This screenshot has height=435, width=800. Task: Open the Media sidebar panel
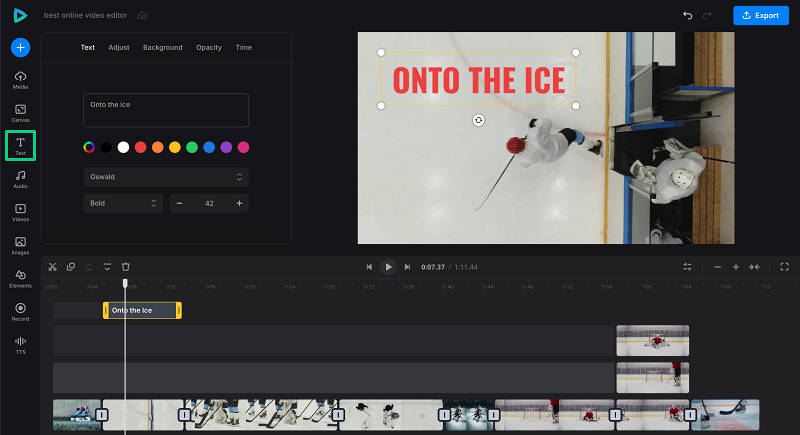tap(20, 80)
